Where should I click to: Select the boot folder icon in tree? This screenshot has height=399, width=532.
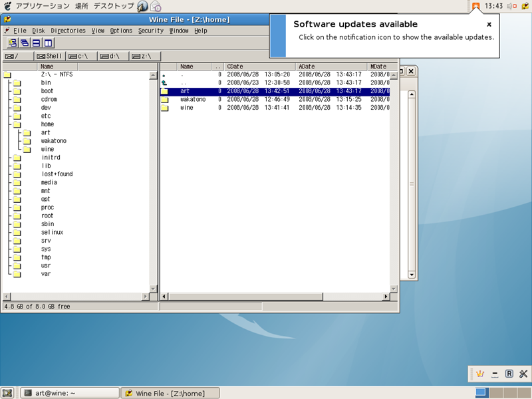coord(17,91)
